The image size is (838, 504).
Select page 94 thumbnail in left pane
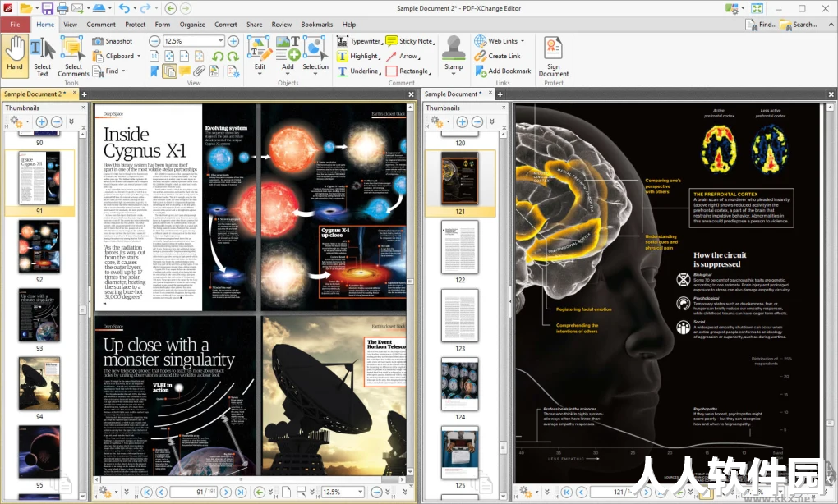(39, 384)
